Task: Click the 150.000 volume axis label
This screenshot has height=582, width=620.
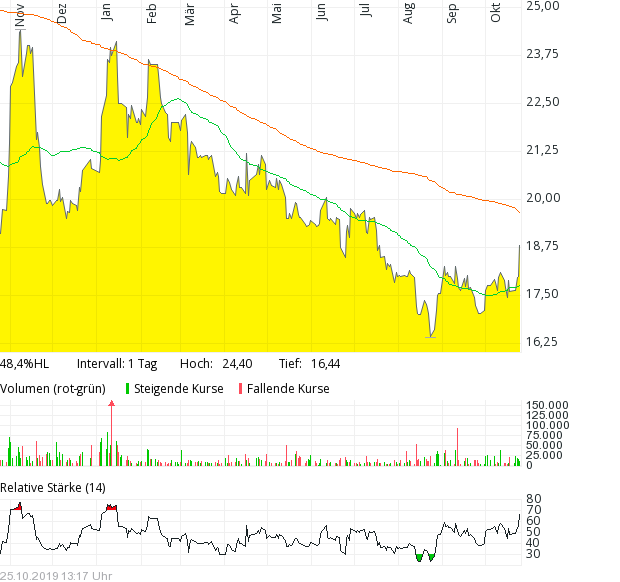Action: pyautogui.click(x=547, y=405)
